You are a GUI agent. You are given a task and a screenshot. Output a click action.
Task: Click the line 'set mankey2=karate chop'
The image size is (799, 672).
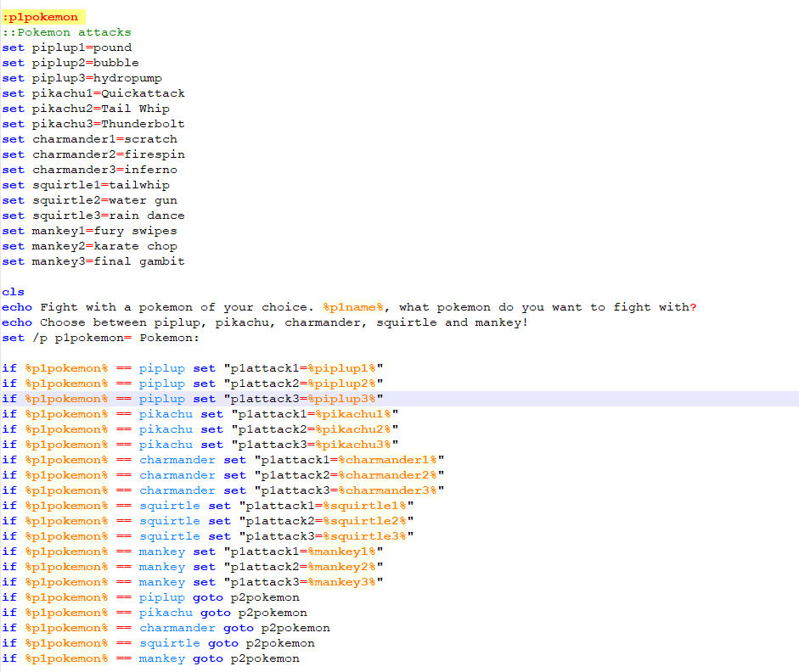click(90, 246)
